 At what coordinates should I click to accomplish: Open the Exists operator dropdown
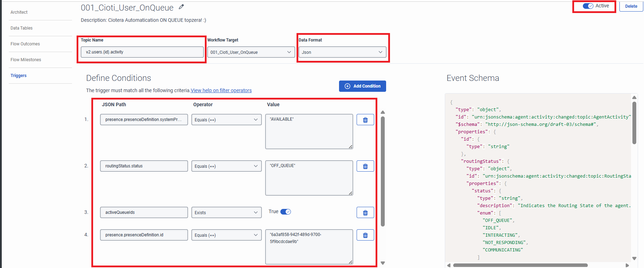tap(226, 213)
